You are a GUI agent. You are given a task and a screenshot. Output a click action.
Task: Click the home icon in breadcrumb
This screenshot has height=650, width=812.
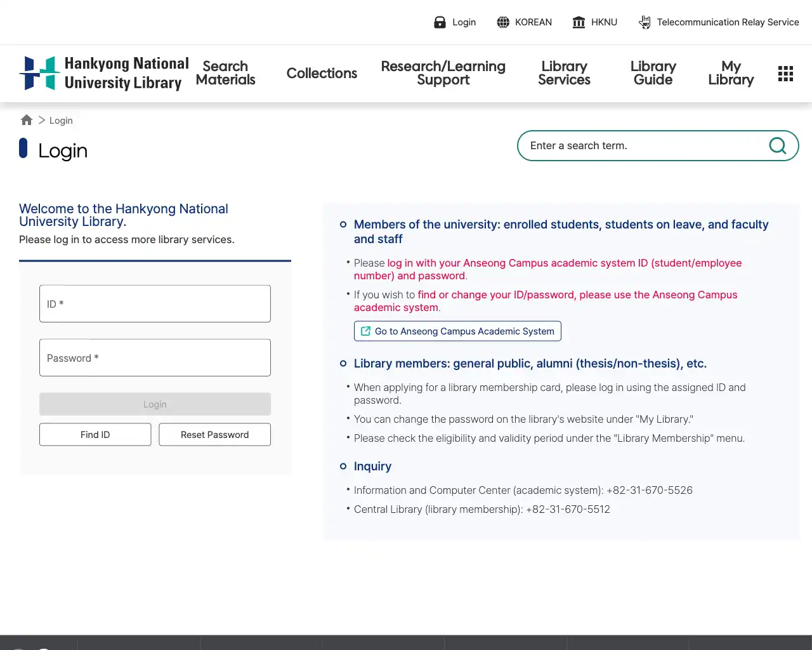(27, 120)
